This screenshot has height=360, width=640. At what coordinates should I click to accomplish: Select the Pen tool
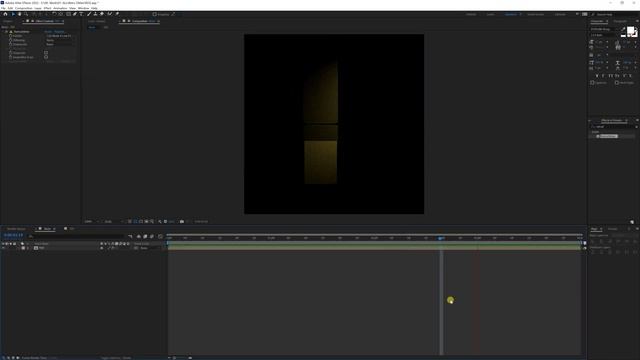75,14
